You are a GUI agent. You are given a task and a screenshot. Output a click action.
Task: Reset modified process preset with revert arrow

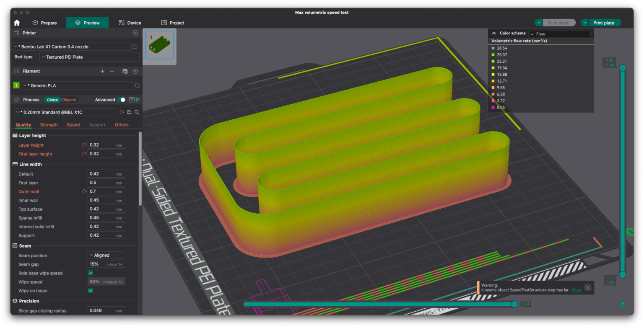point(122,112)
